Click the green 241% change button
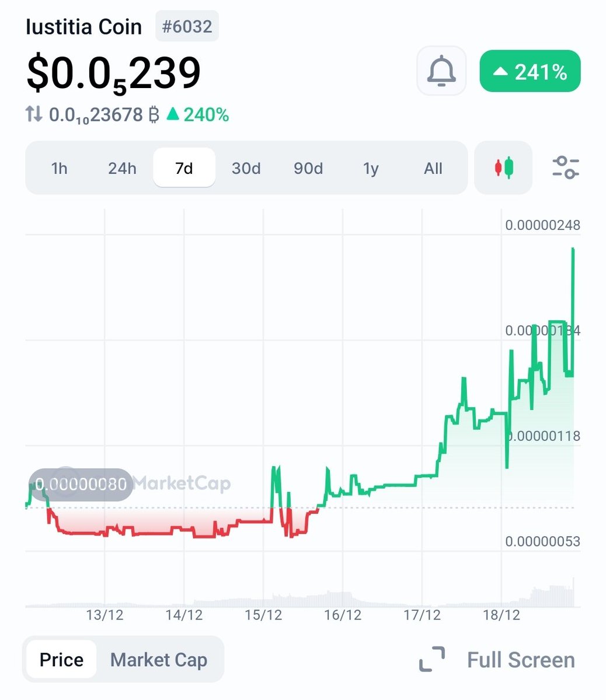 pyautogui.click(x=529, y=71)
